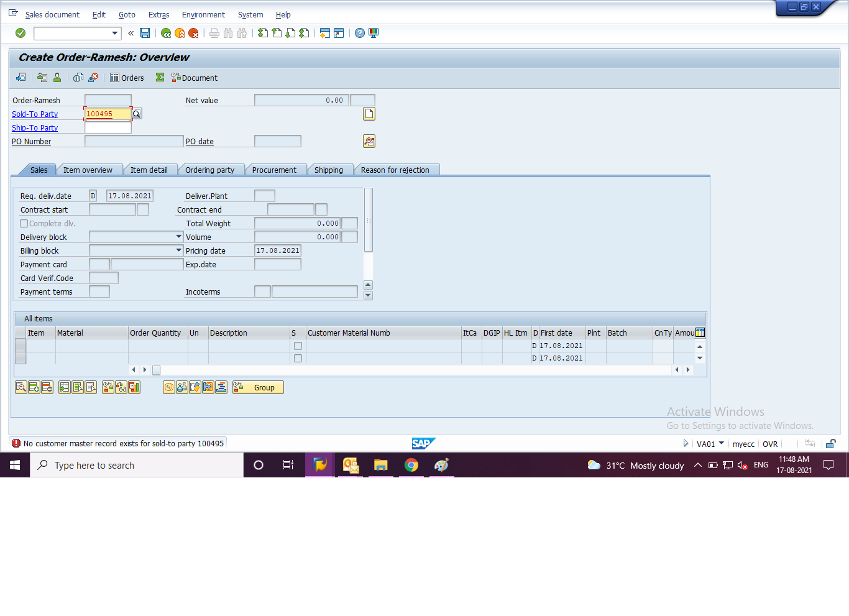Click the Insert item row icon

tap(34, 387)
